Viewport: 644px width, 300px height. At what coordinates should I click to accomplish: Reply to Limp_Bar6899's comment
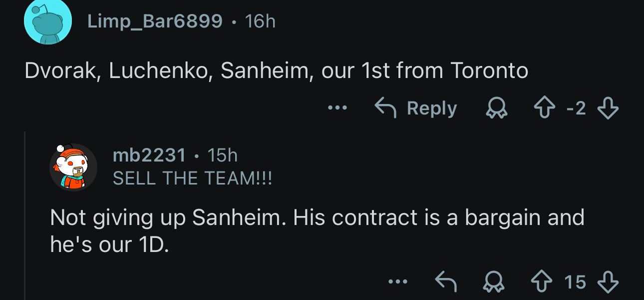tap(416, 108)
